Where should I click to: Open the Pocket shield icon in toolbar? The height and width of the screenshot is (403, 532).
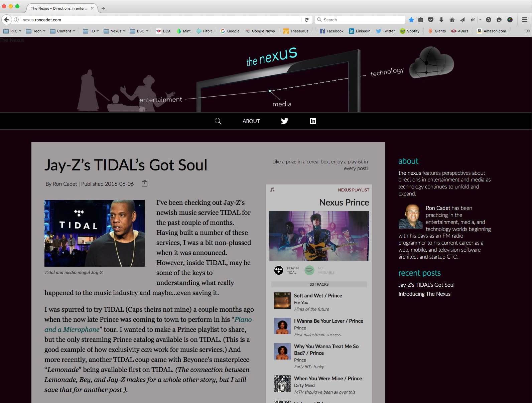[431, 20]
